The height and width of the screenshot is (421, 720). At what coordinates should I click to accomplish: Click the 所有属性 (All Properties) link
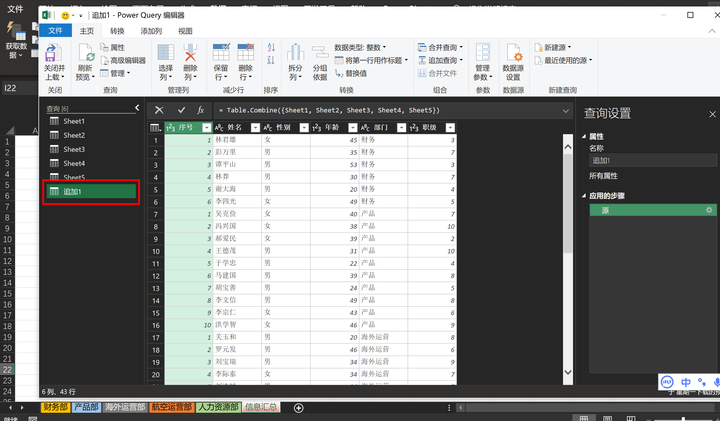point(603,176)
